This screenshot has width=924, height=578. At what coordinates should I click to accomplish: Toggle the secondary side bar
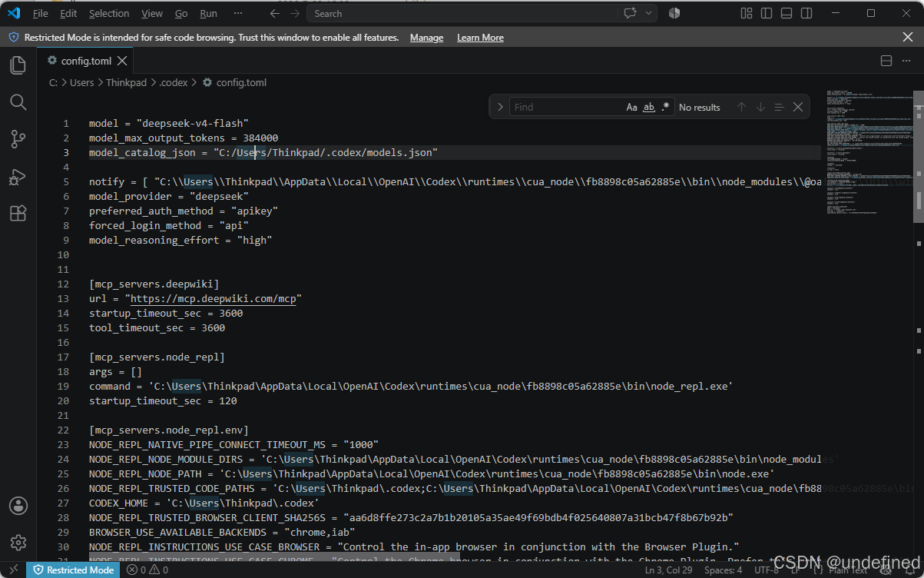click(806, 13)
